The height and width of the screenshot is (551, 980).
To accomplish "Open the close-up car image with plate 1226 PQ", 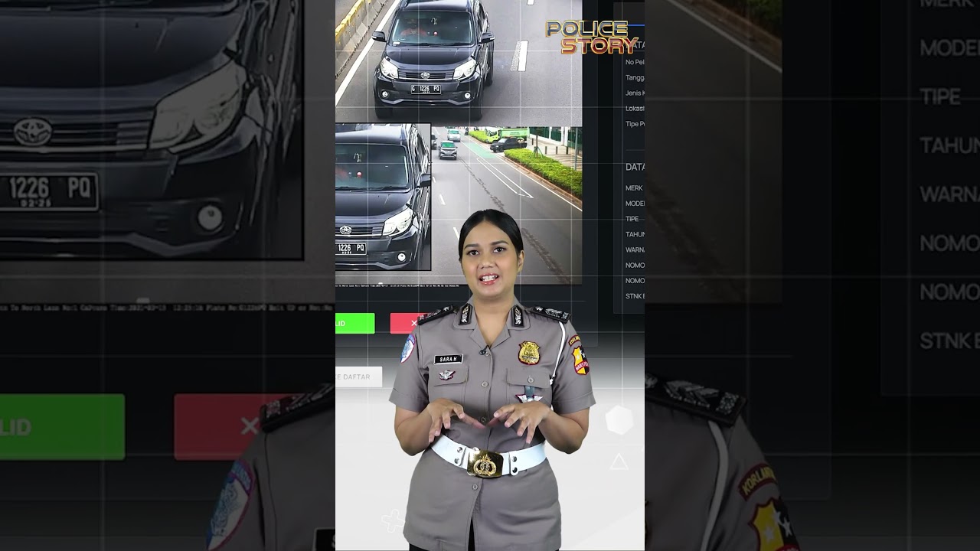I will (x=383, y=197).
